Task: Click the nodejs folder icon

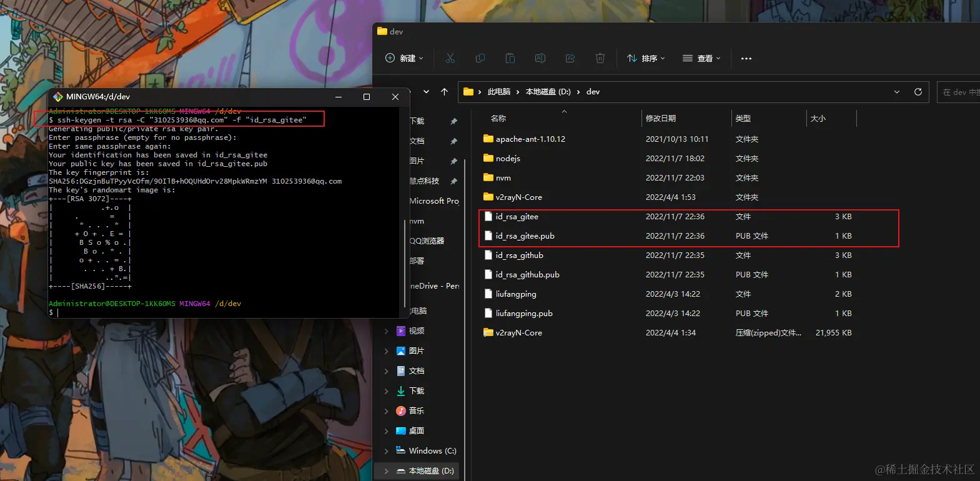Action: click(x=488, y=158)
